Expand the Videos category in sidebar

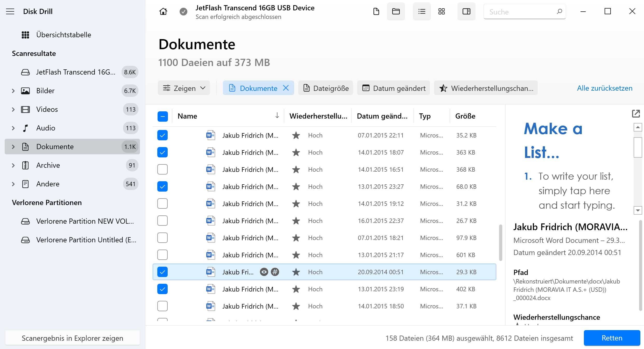click(12, 109)
